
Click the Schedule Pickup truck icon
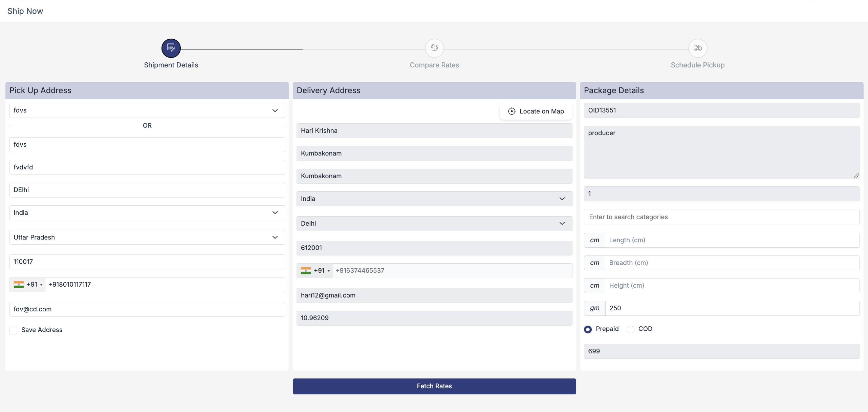point(698,48)
